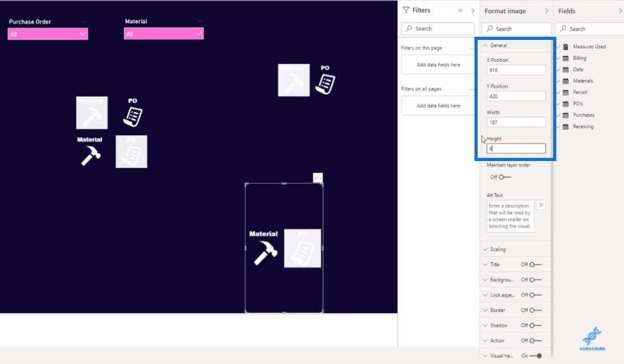Click the X Position field
The image size is (624, 364).
point(516,70)
